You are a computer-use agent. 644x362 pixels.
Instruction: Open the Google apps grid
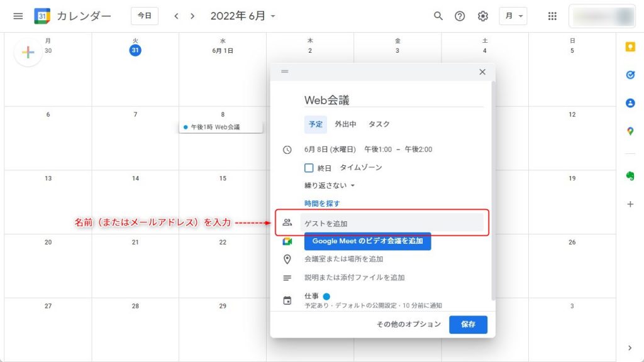tap(552, 16)
